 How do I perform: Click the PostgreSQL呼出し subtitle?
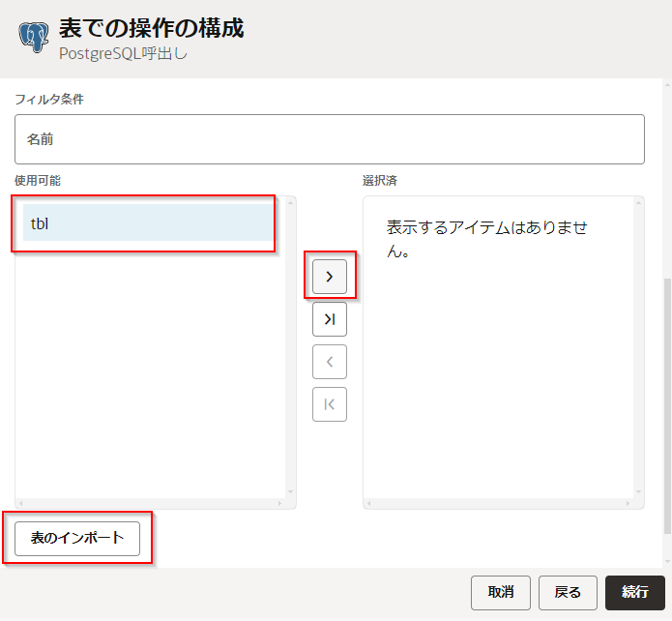[124, 53]
